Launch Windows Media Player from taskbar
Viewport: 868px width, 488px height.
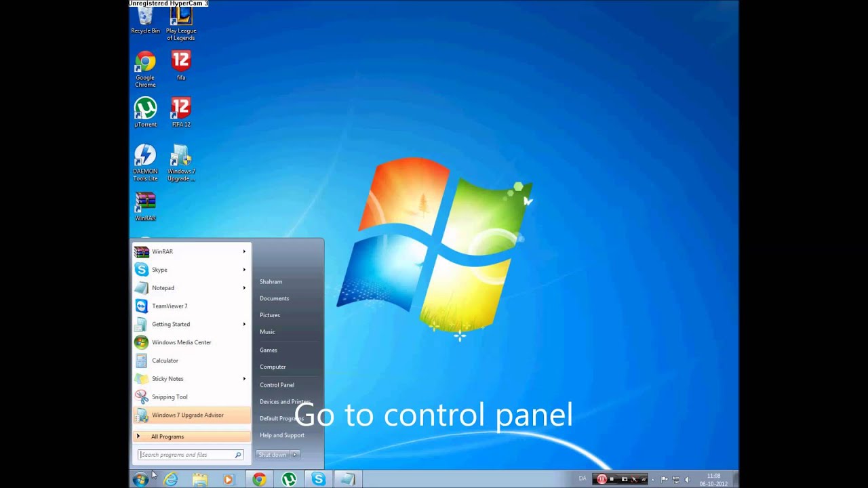point(229,479)
